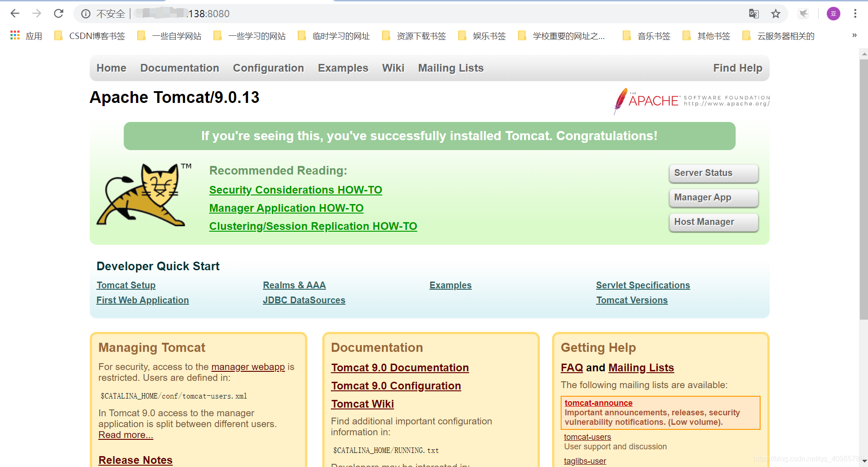Open the taglibs-user mailing list link
This screenshot has height=467, width=868.
[585, 461]
